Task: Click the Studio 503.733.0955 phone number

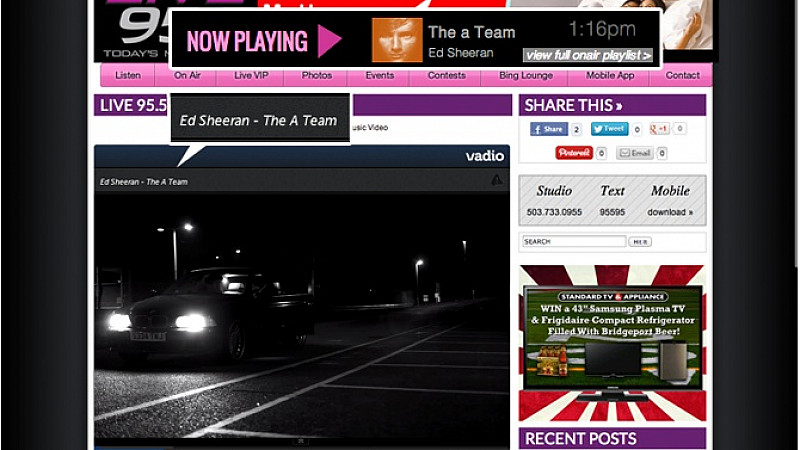Action: [554, 212]
